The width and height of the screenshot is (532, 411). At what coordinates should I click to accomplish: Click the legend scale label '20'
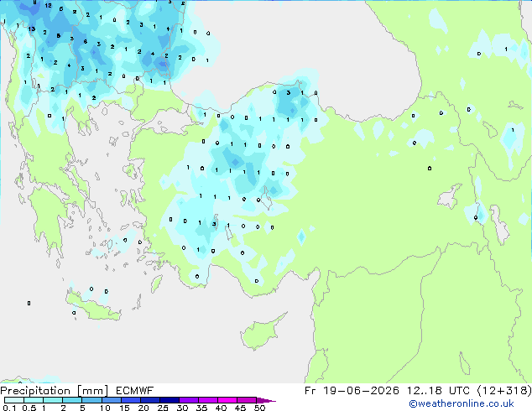(x=143, y=408)
